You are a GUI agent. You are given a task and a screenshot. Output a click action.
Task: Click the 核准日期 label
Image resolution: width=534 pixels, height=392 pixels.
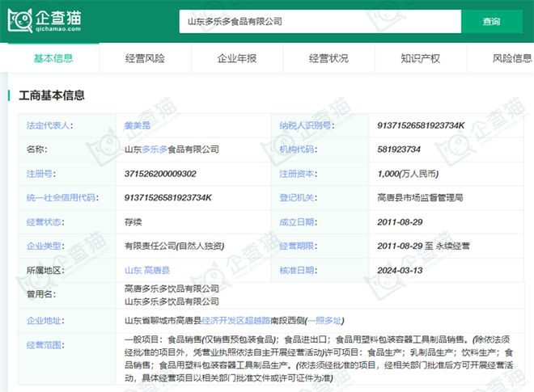(298, 271)
